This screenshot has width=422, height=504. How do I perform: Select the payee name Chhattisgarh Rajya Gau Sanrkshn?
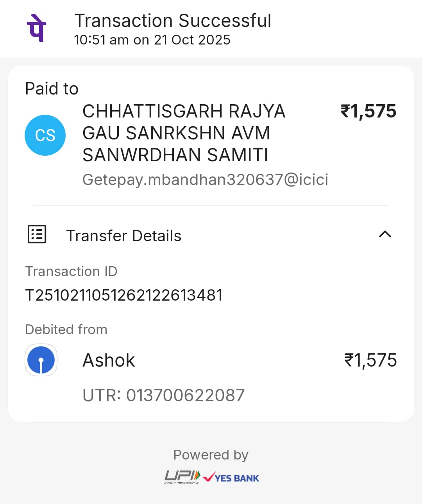coord(184,133)
